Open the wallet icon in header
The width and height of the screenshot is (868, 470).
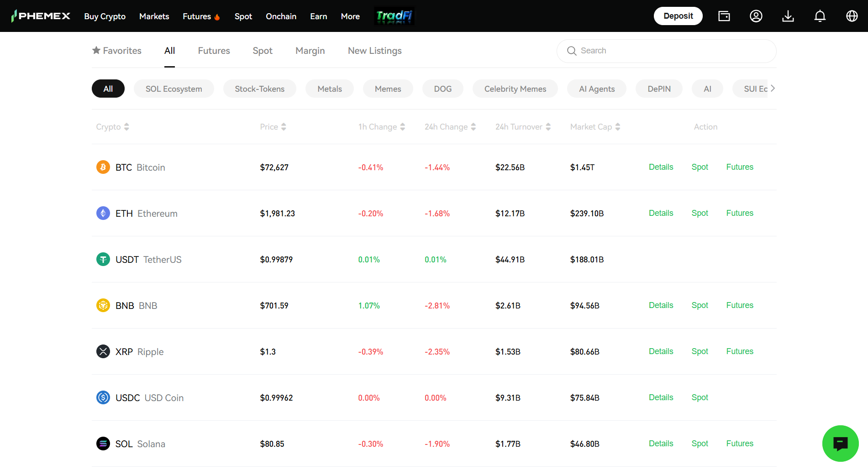724,16
